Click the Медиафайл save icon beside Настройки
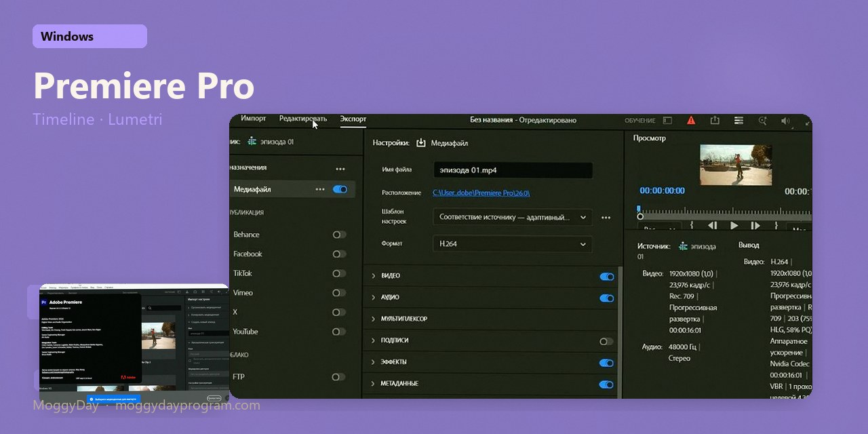868x434 pixels. click(420, 143)
